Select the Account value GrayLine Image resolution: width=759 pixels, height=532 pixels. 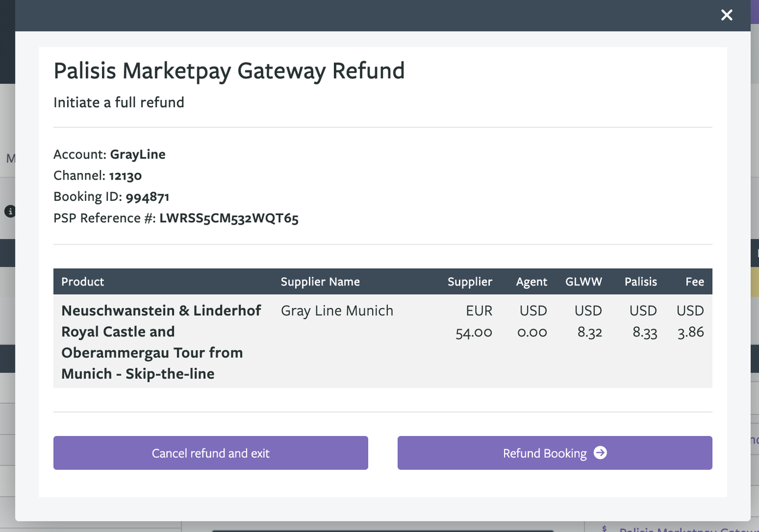138,155
